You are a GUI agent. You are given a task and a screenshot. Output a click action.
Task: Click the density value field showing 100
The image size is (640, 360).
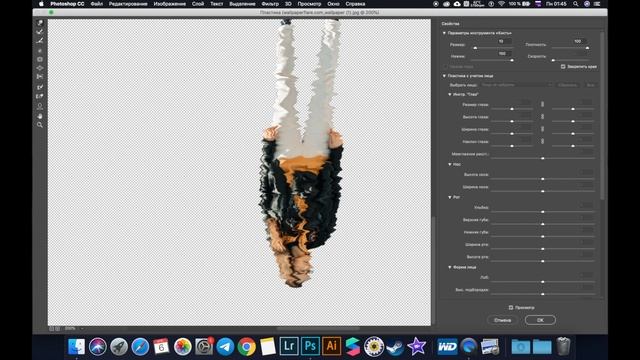pyautogui.click(x=580, y=41)
